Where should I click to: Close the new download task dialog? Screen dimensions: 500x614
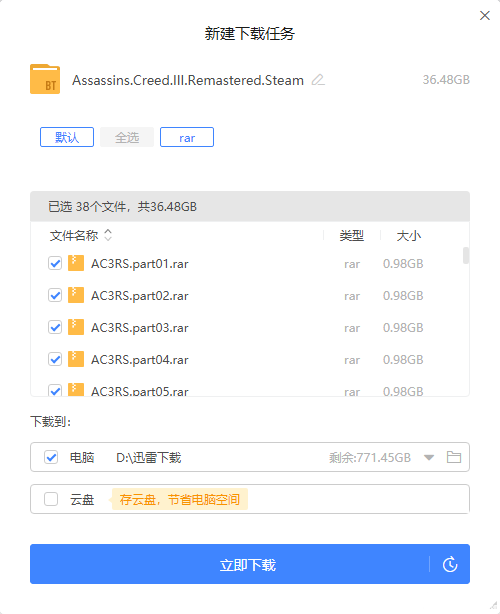click(485, 16)
